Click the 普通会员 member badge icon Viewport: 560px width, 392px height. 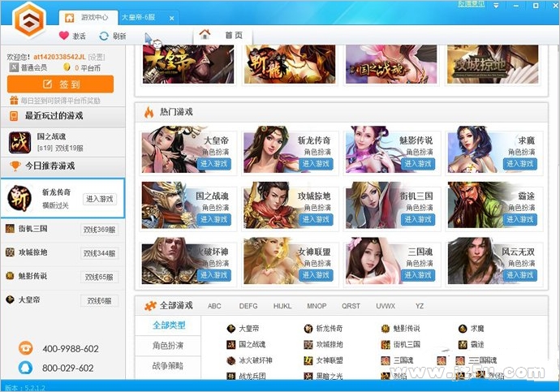(14, 67)
